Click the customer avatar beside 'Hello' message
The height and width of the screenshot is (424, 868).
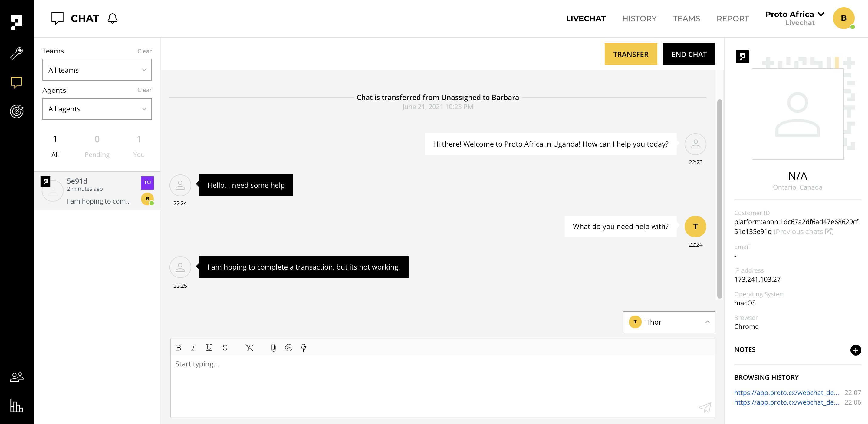180,185
